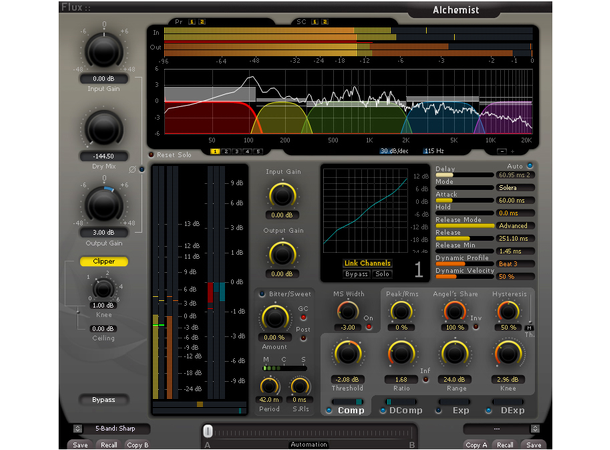Click the Link Channels button
This screenshot has height=450, width=610.
coord(367,263)
